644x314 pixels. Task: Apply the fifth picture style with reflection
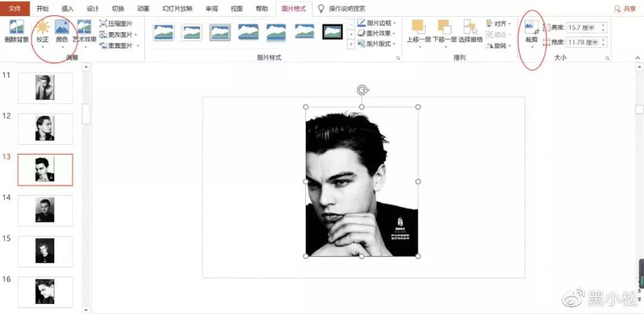pyautogui.click(x=276, y=32)
